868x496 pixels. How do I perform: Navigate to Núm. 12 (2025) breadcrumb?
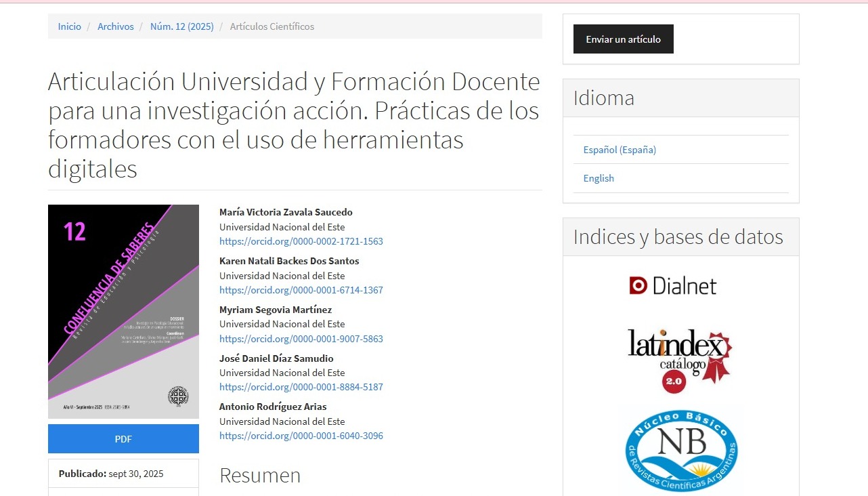[181, 26]
